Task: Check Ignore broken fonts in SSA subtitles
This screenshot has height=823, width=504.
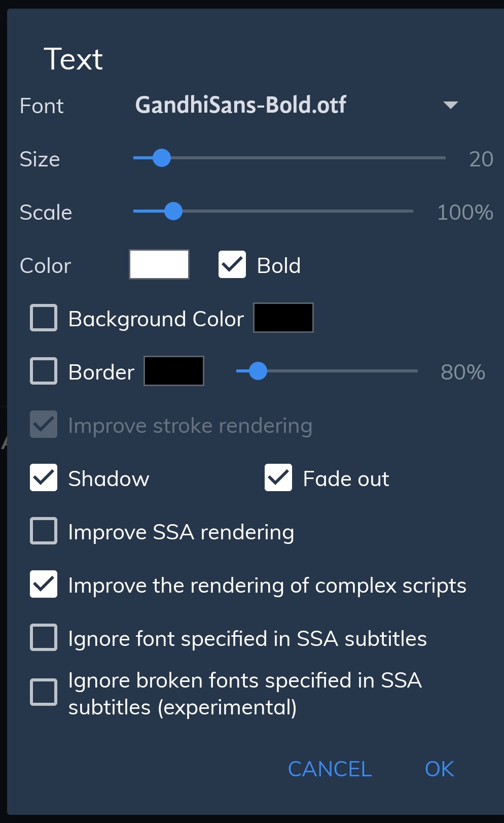Action: pyautogui.click(x=44, y=691)
